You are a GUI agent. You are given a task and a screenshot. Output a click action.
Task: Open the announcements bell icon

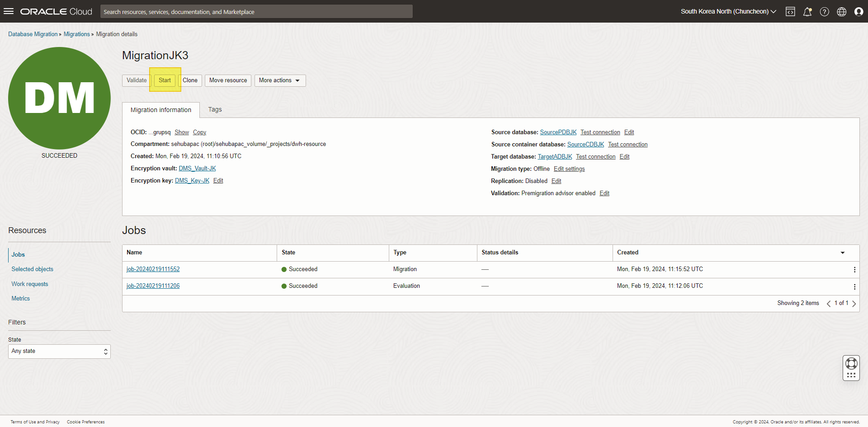[x=807, y=12]
